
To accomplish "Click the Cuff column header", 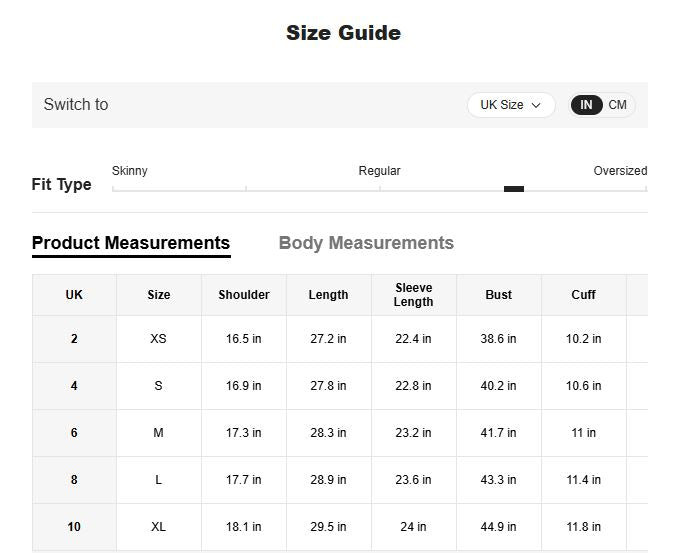I will pyautogui.click(x=583, y=295).
